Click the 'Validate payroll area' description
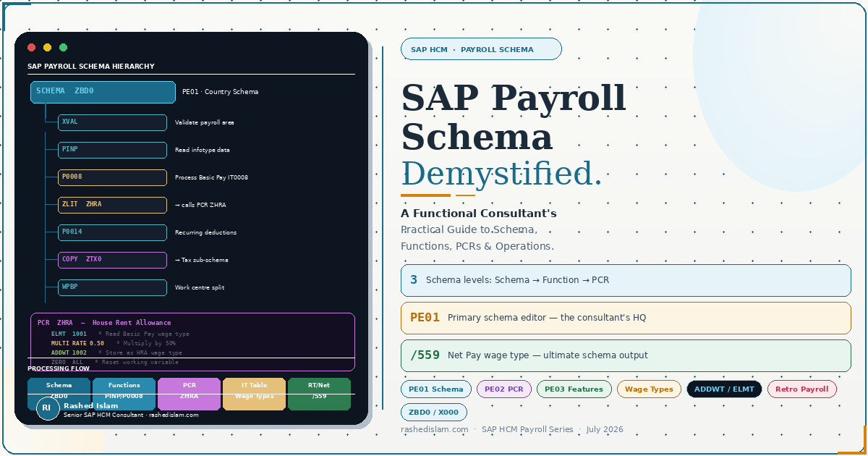868x456 pixels. [x=205, y=122]
